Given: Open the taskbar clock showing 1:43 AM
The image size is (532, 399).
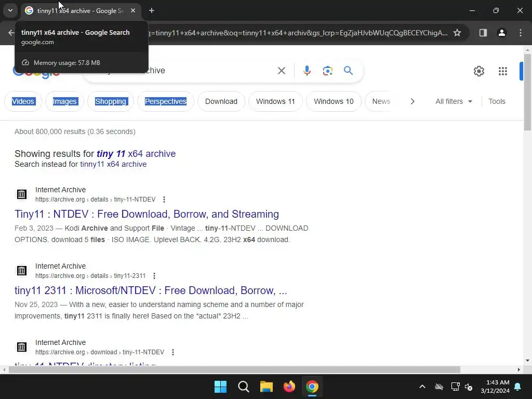Looking at the screenshot, I should [x=495, y=387].
